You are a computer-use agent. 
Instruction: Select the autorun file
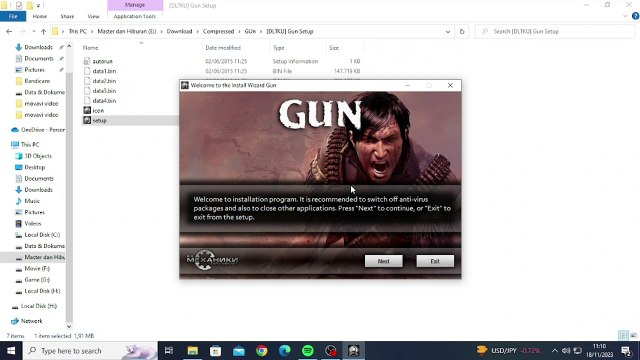pyautogui.click(x=102, y=61)
